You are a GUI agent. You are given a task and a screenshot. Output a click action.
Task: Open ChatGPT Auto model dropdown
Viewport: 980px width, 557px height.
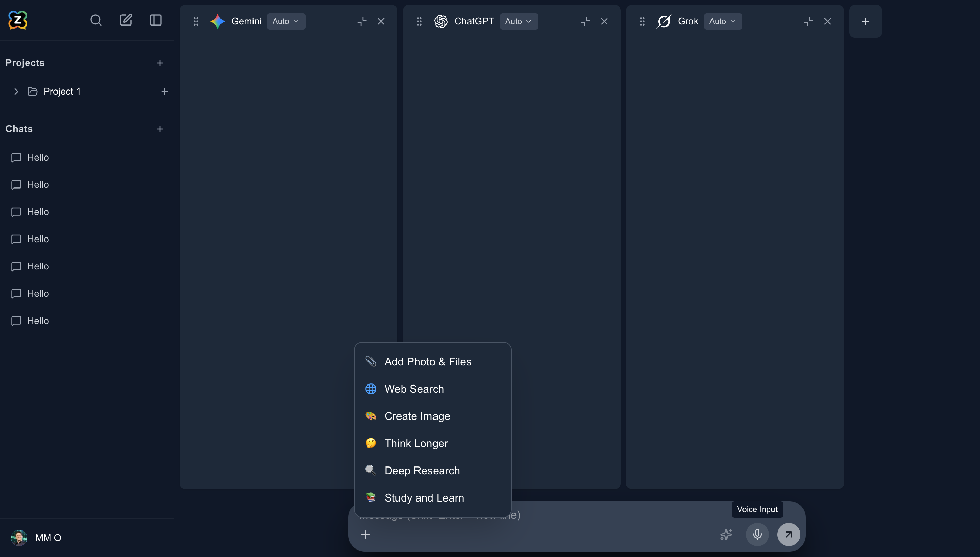click(x=518, y=21)
